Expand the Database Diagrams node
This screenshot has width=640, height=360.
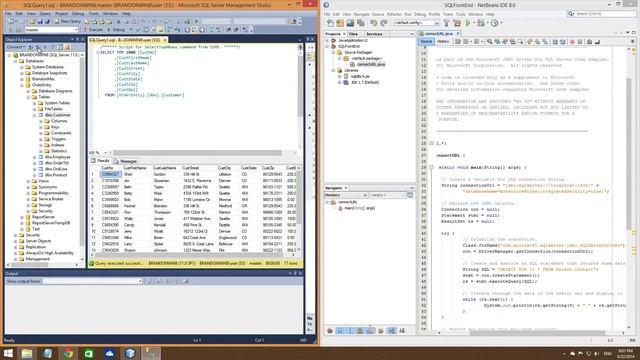[28, 91]
